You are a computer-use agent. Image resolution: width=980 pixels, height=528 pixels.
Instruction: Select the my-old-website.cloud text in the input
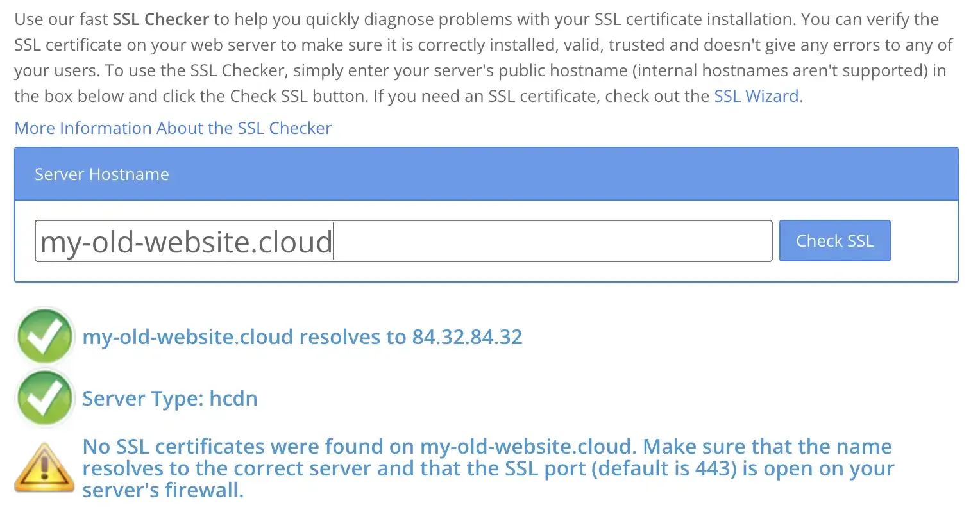click(x=185, y=241)
